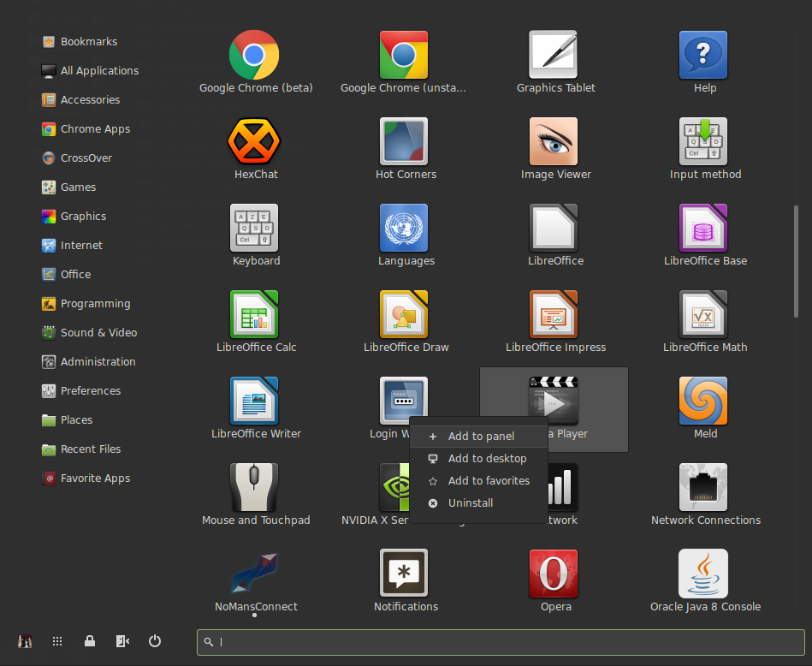Launch LibreOffice Impress
812x666 pixels.
(x=554, y=321)
